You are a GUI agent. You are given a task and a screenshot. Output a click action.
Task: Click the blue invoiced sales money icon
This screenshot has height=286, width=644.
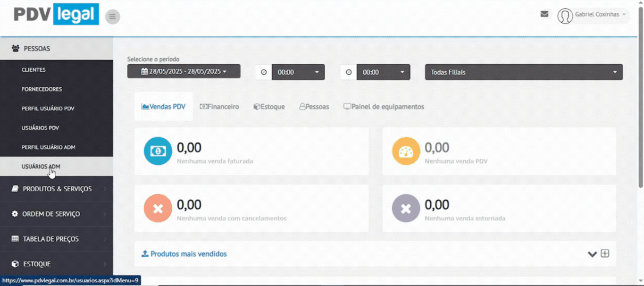pyautogui.click(x=158, y=151)
